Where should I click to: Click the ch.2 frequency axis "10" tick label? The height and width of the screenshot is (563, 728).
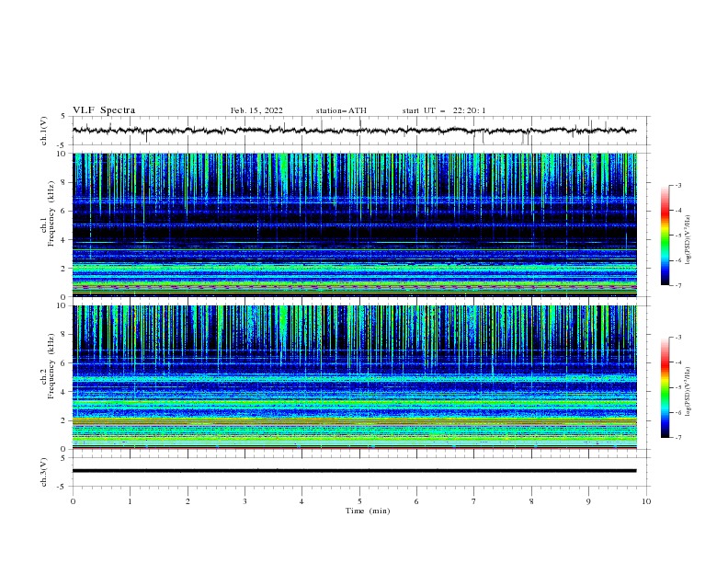coord(62,305)
